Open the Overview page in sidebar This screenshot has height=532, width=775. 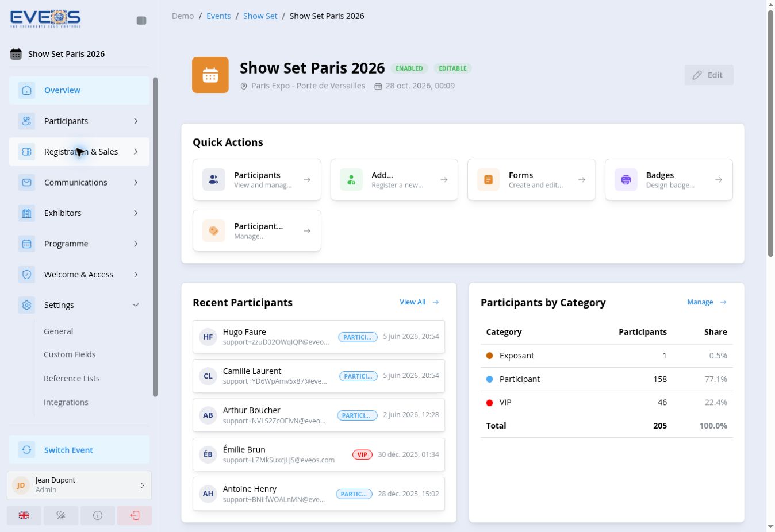coord(79,90)
